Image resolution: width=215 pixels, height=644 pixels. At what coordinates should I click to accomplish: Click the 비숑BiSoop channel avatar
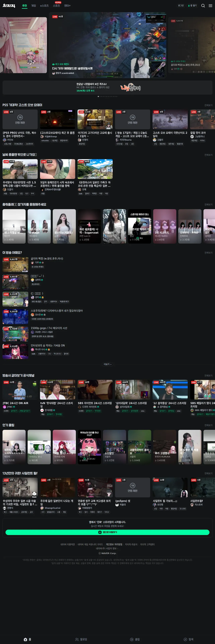pyautogui.click(x=42, y=136)
